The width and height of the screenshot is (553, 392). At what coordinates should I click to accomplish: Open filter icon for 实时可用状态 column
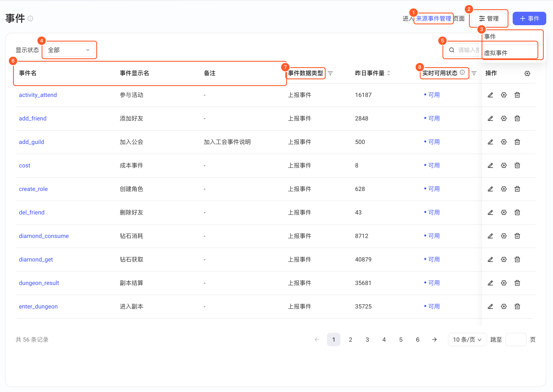coord(474,73)
